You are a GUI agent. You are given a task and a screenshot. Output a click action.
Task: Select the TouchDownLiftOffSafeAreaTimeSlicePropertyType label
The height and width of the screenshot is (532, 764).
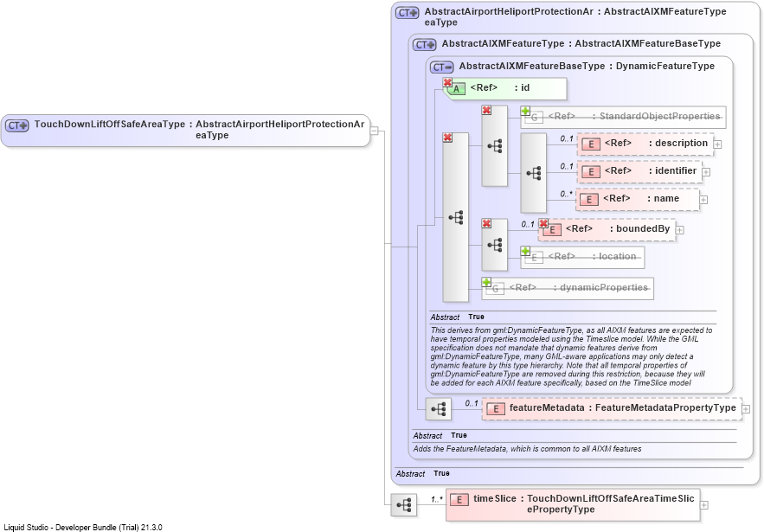[x=611, y=503]
